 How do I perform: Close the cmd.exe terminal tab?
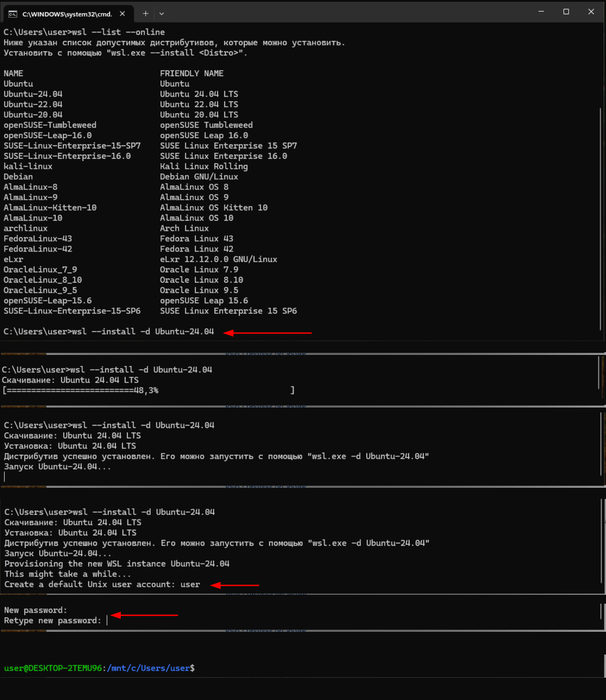[x=122, y=14]
